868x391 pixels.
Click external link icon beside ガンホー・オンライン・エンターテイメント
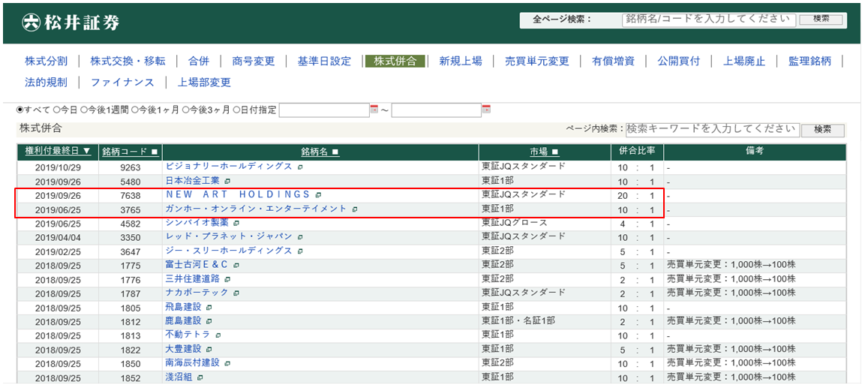pos(354,209)
